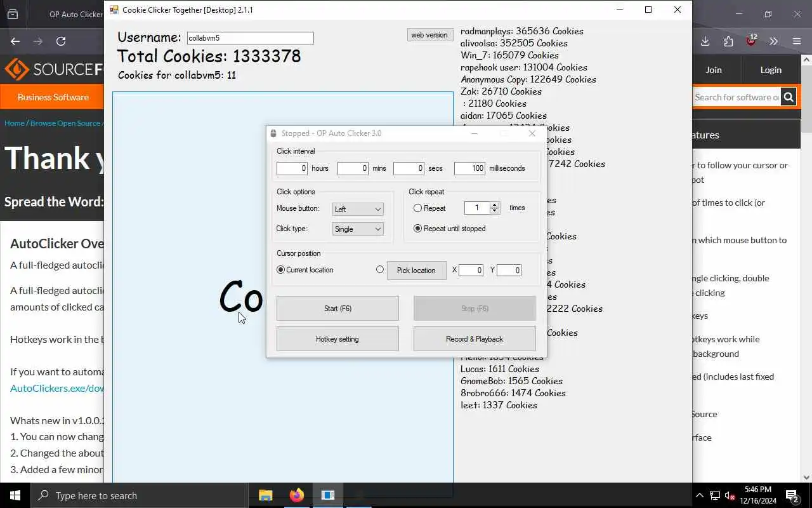Open Firefox downloads panel icon

coord(705,41)
